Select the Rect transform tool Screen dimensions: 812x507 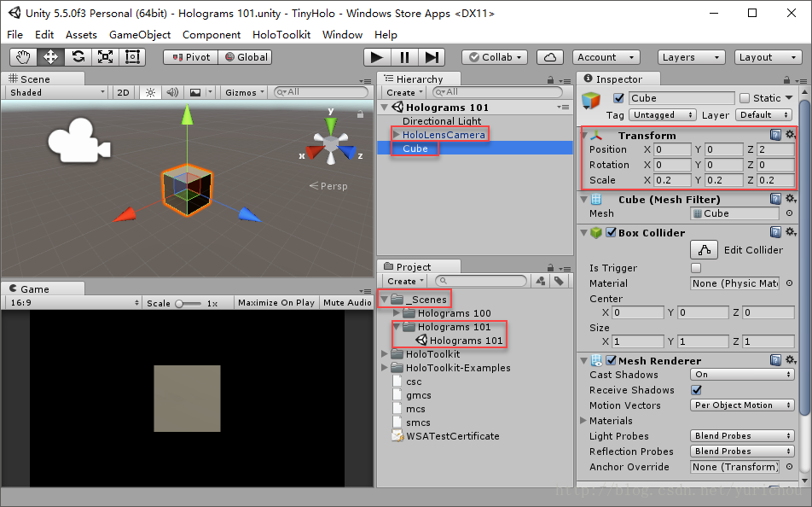click(x=132, y=57)
